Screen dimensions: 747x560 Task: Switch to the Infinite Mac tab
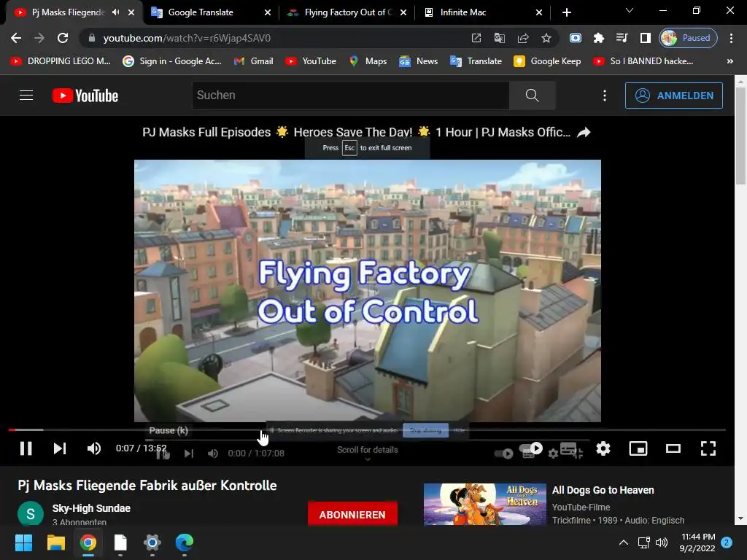click(483, 12)
